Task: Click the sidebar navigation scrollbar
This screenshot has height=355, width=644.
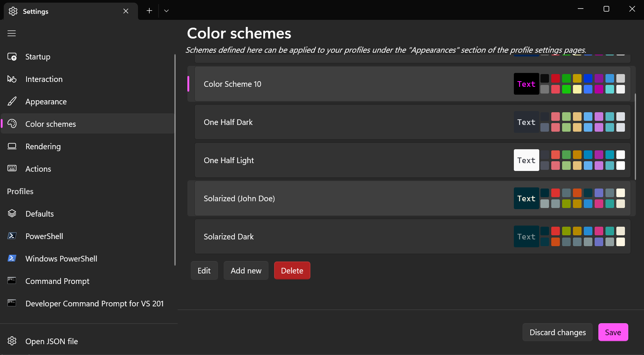Action: point(175,160)
